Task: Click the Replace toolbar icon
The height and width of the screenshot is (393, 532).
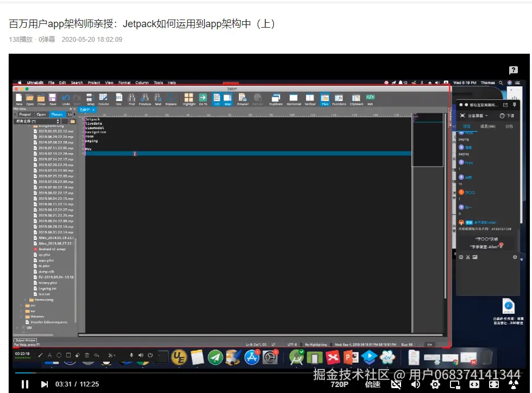Action: 171,99
